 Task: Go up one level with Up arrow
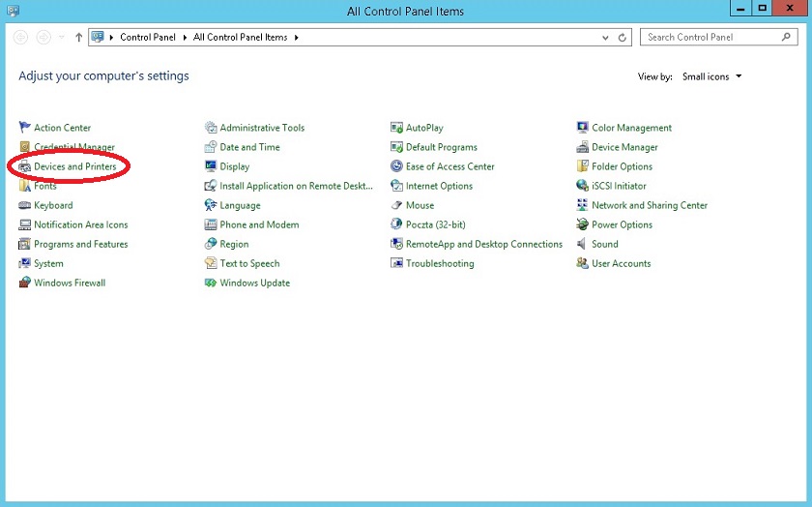(78, 38)
